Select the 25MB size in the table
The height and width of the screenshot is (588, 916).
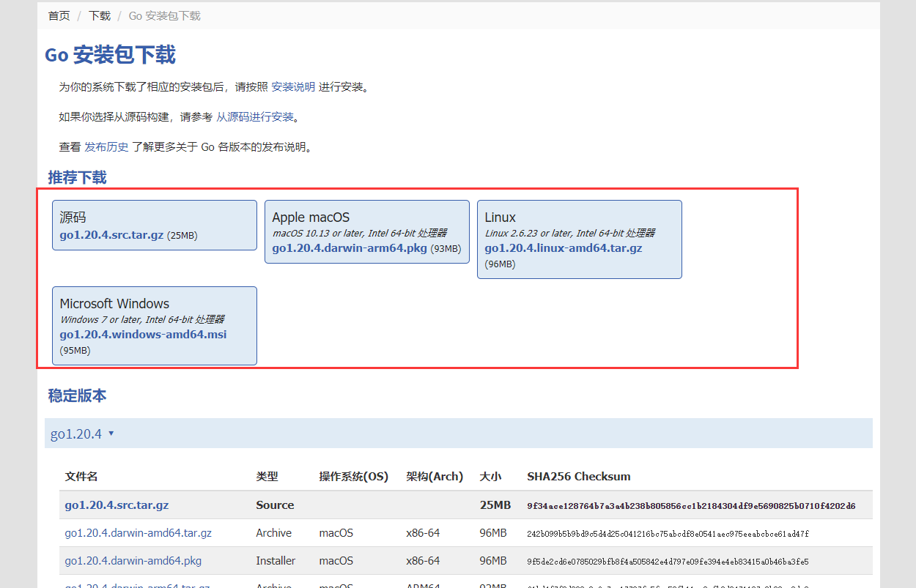495,505
